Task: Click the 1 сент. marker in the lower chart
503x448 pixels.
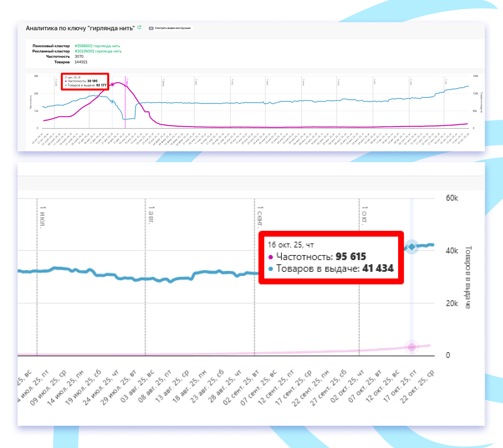Action: click(x=260, y=216)
